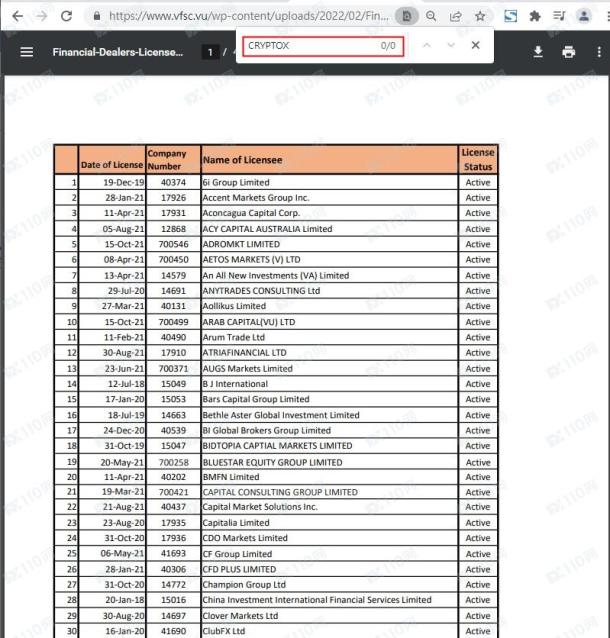610x638 pixels.
Task: Open the extensions puzzle menu
Action: coord(535,16)
